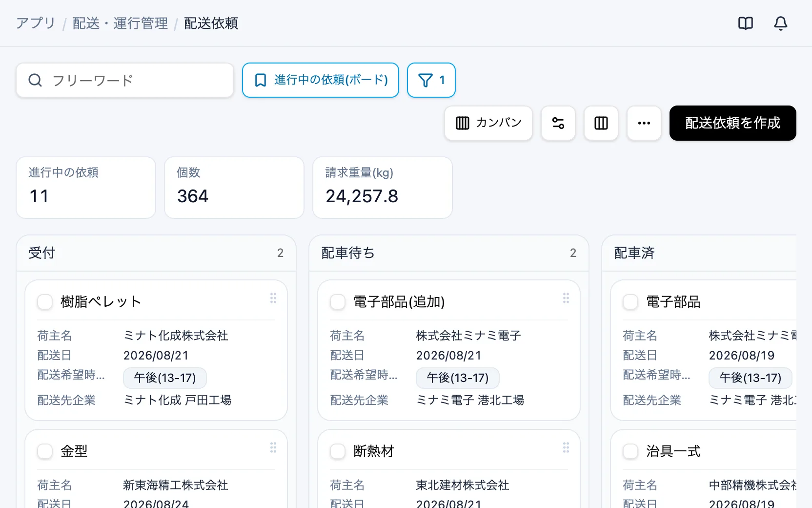
Task: Grab the drag handle on 金型 card
Action: [273, 447]
